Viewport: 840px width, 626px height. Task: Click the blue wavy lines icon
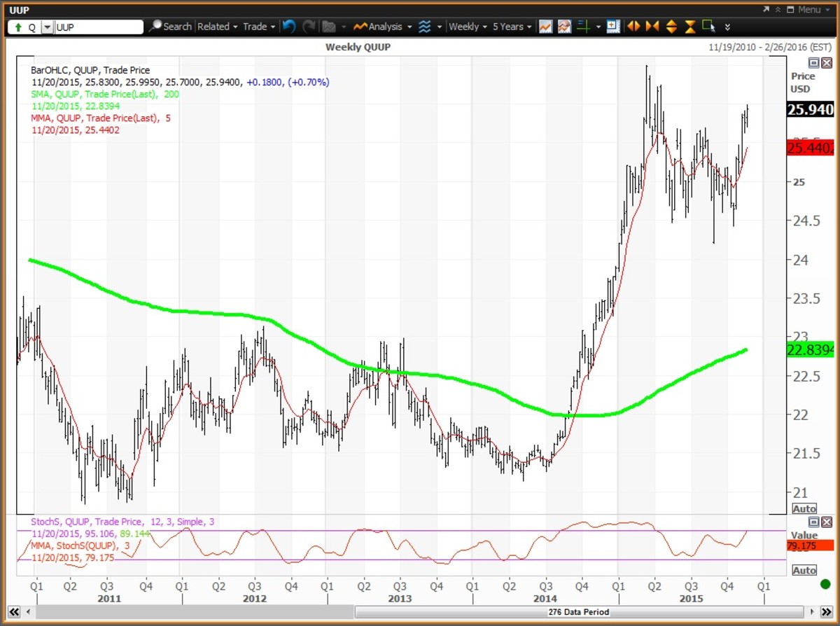click(424, 27)
